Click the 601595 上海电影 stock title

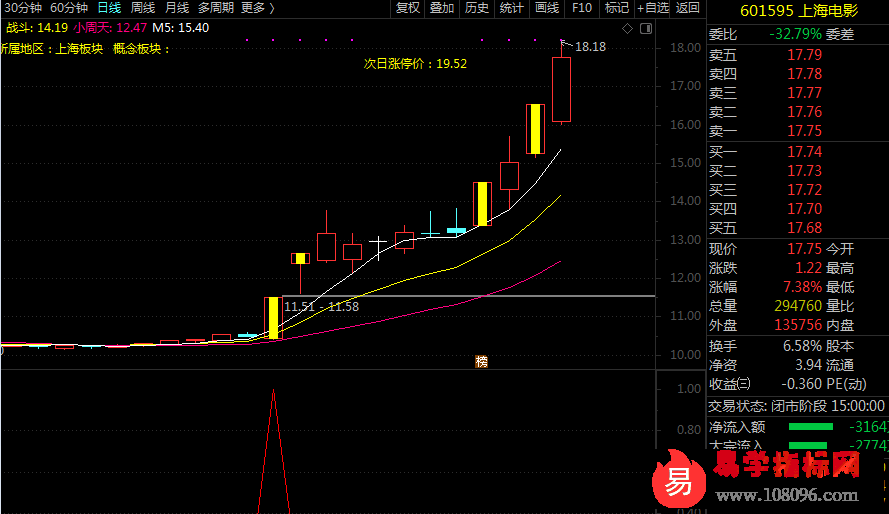[797, 12]
